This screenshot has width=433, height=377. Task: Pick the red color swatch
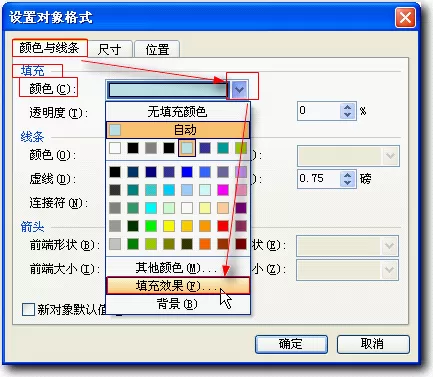pyautogui.click(x=223, y=226)
